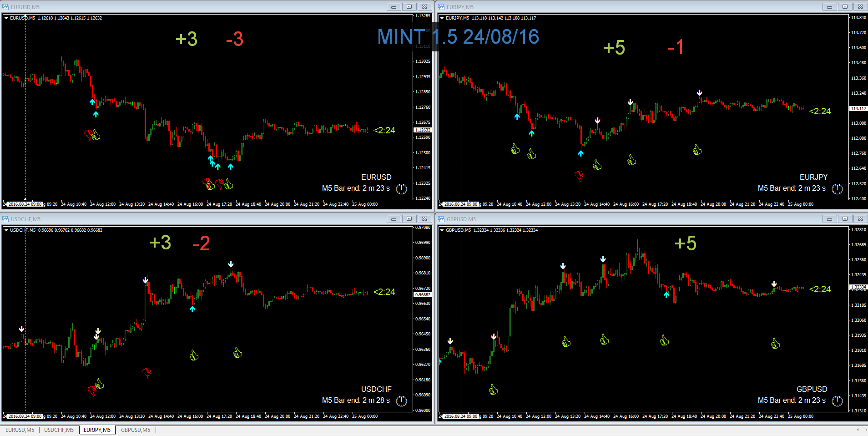Select the rightmost thumbs-up icon in EURJPY chart
The width and height of the screenshot is (868, 436).
click(697, 149)
